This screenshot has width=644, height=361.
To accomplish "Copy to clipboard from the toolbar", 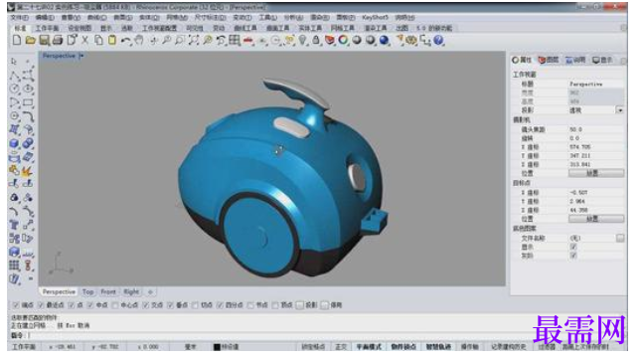I will (x=98, y=40).
